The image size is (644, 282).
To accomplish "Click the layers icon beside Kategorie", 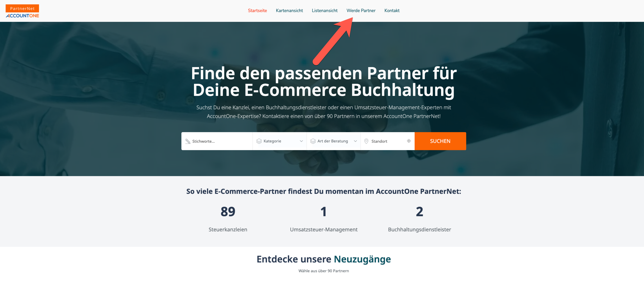I will pyautogui.click(x=259, y=141).
